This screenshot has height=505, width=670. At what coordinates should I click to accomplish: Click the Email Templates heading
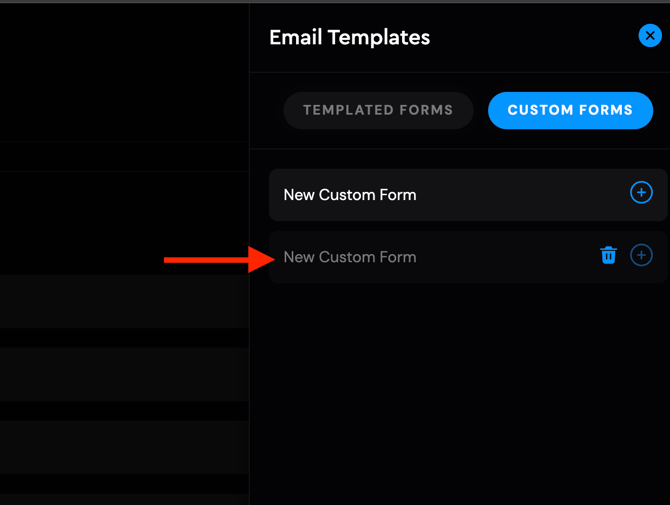coord(349,38)
